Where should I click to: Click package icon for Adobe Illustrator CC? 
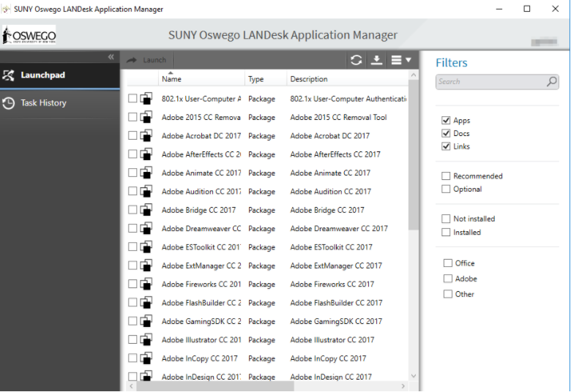pos(146,339)
